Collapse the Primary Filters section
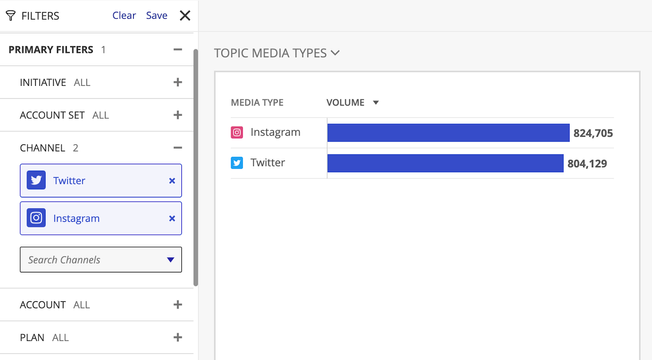 (x=178, y=49)
